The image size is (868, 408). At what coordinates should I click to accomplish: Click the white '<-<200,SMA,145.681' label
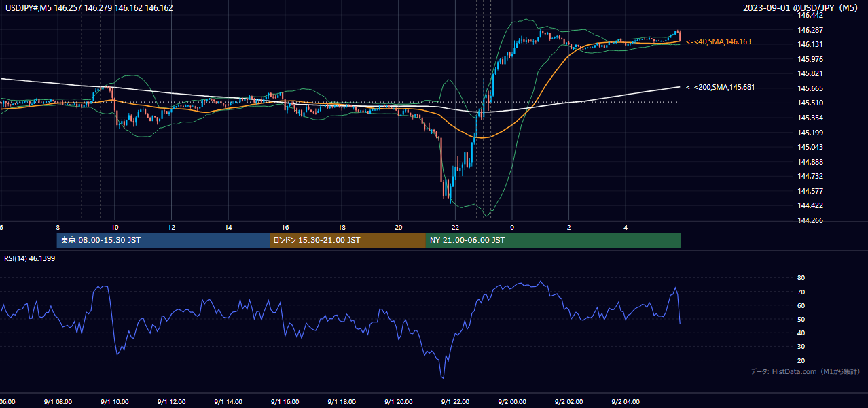[x=720, y=88]
